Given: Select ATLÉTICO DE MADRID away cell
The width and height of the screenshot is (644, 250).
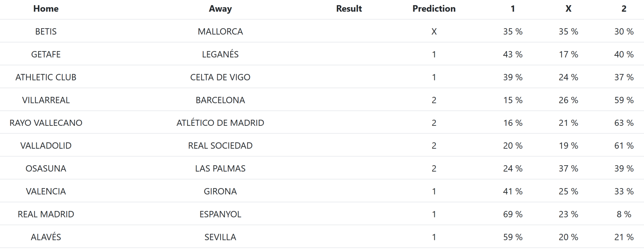Looking at the screenshot, I should [x=220, y=123].
